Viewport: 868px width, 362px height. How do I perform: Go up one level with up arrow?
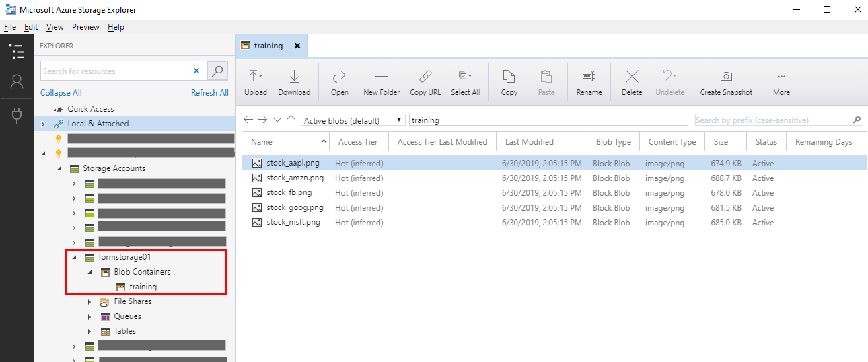pos(291,120)
